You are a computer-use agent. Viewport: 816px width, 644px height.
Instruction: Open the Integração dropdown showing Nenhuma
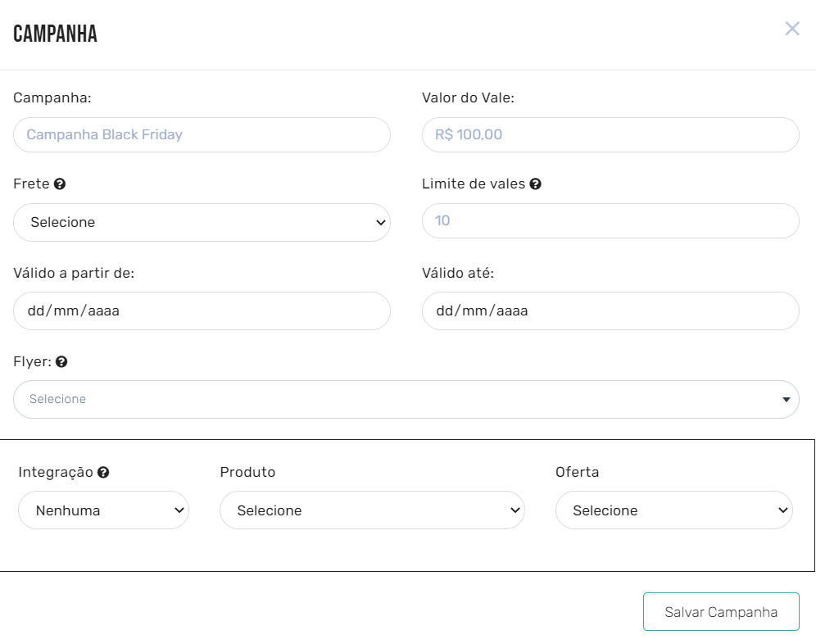pyautogui.click(x=103, y=510)
